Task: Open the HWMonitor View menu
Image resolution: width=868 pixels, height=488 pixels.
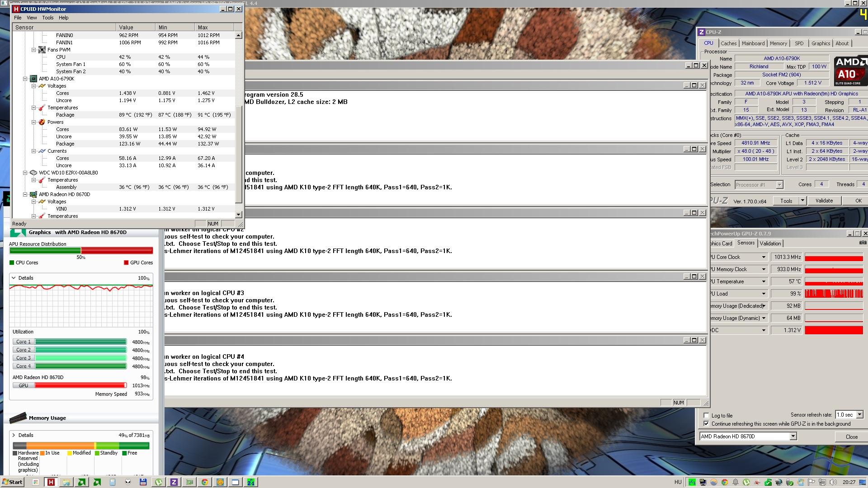Action: coord(32,18)
